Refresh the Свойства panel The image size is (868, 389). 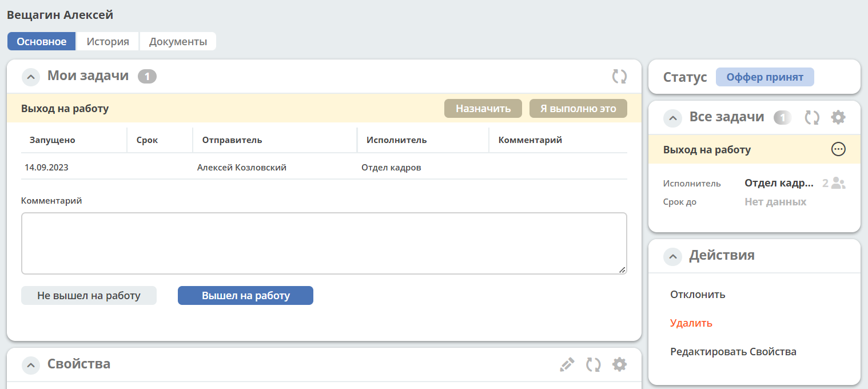594,364
